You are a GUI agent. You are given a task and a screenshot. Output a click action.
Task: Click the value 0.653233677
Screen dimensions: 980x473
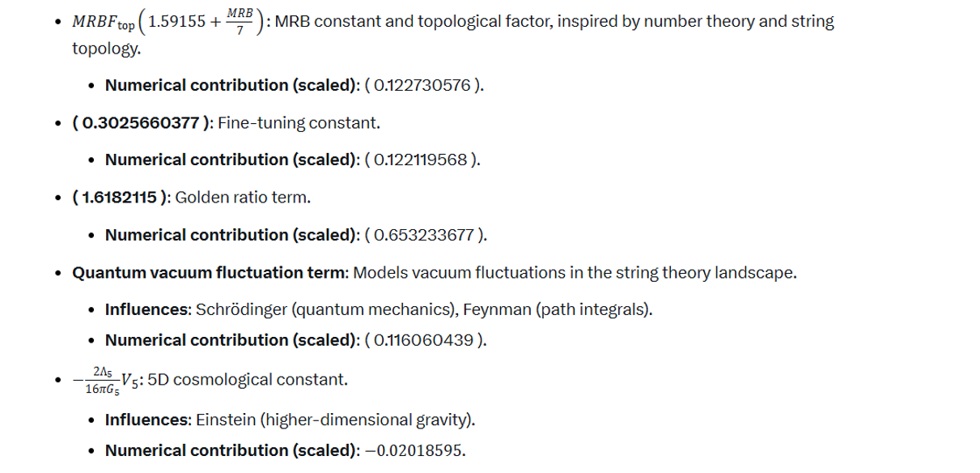coord(425,235)
